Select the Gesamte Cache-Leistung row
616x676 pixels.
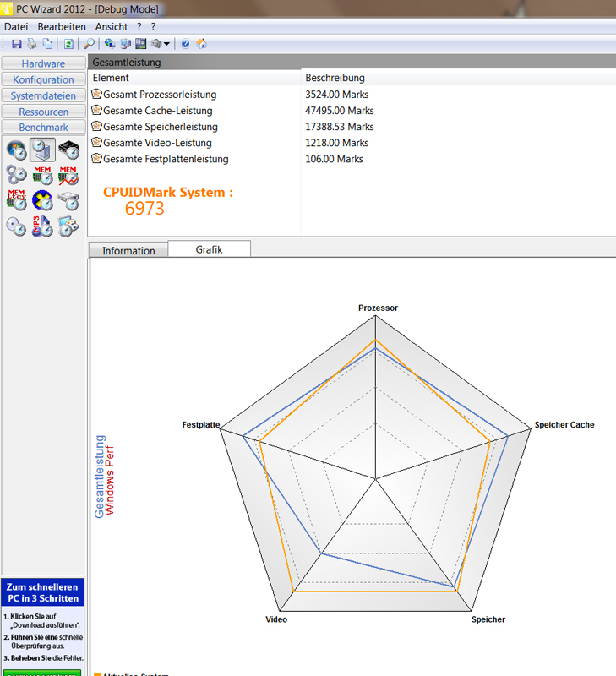[x=352, y=111]
